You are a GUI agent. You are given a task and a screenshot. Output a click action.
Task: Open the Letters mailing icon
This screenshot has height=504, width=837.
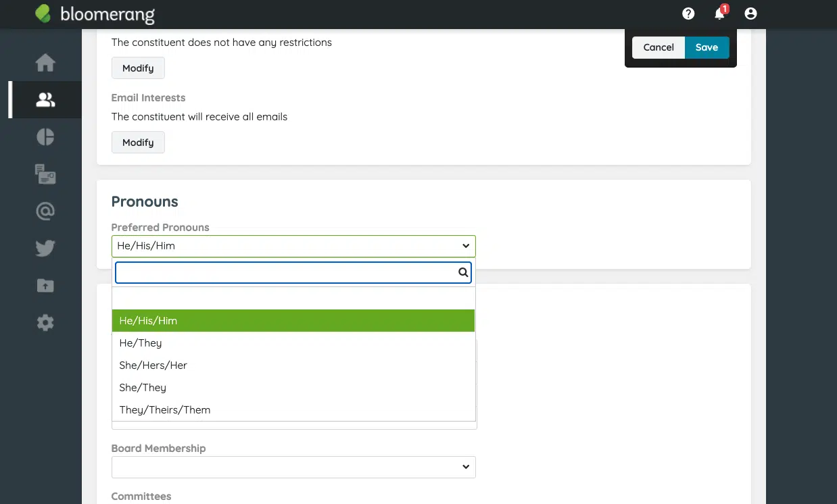(45, 174)
